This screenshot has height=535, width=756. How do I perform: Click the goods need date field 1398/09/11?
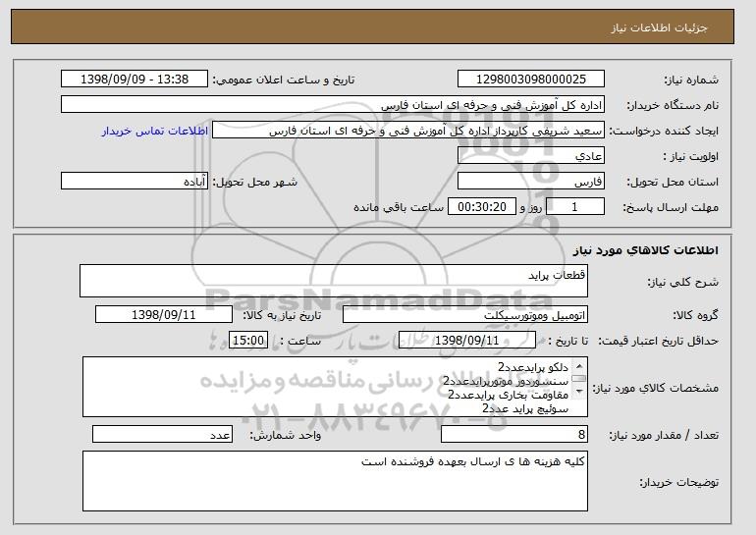pyautogui.click(x=164, y=315)
